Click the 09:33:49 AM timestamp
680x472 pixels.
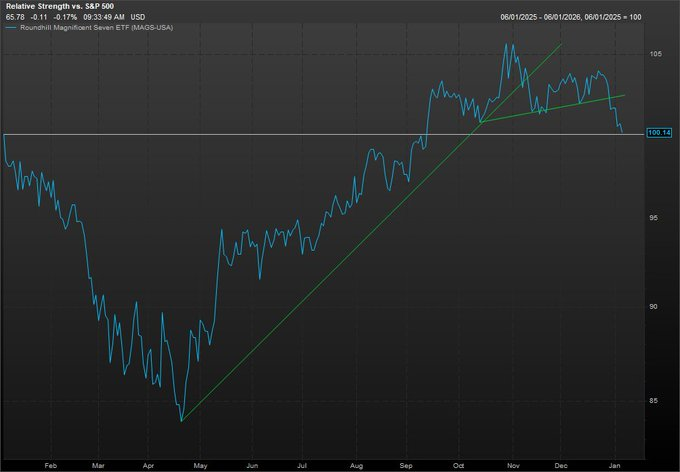click(106, 18)
